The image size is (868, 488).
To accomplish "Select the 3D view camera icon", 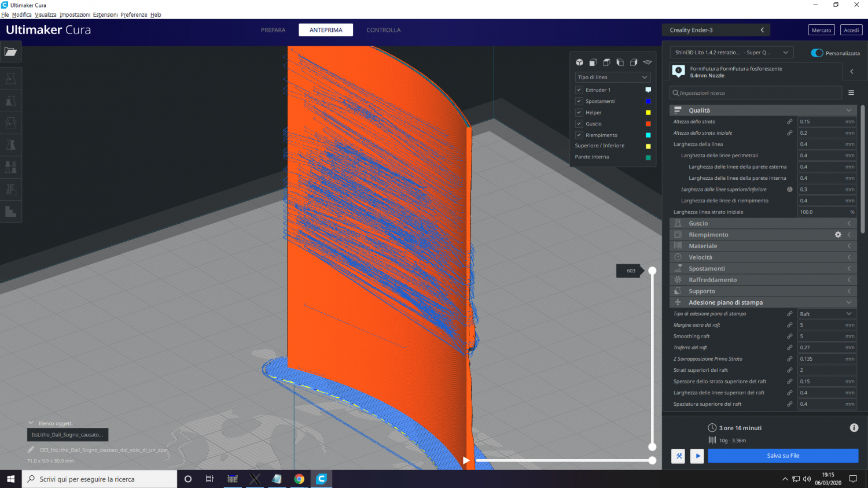I will click(x=579, y=62).
